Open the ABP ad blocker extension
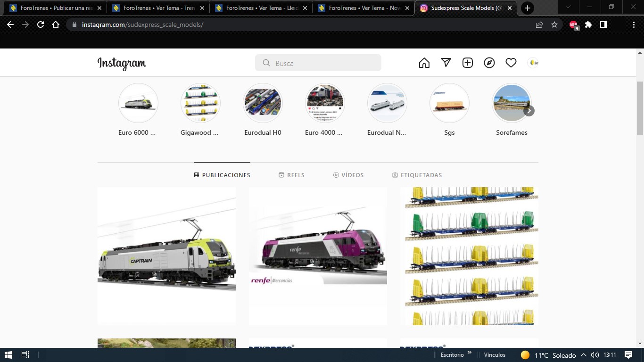This screenshot has width=644, height=362. (574, 25)
